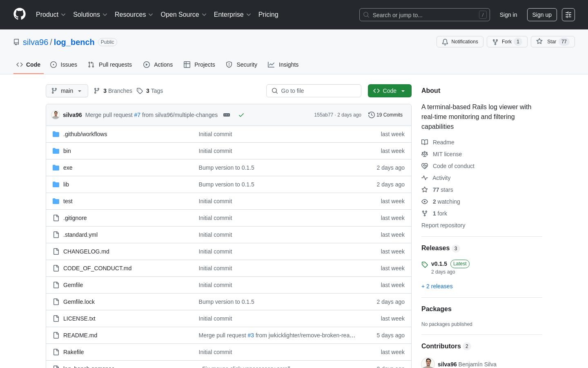
Task: Open the Rakefile file
Action: (73, 352)
